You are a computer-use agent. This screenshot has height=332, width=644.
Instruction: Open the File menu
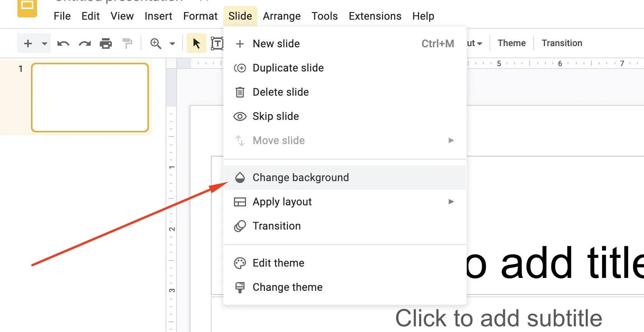62,16
